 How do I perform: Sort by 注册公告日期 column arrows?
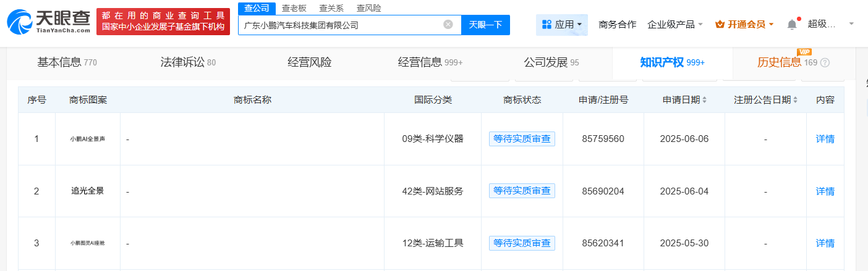[795, 100]
